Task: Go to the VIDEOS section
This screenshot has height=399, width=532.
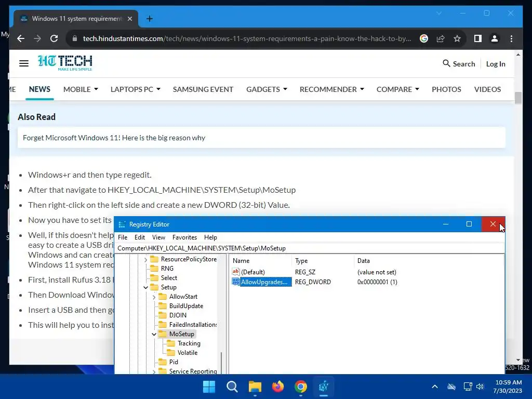Action: 487,89
